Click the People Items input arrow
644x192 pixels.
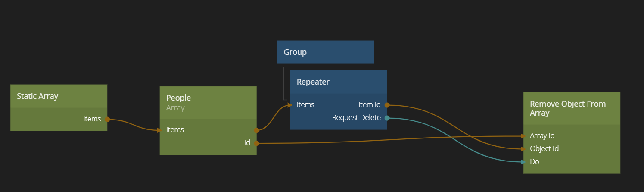pyautogui.click(x=158, y=130)
